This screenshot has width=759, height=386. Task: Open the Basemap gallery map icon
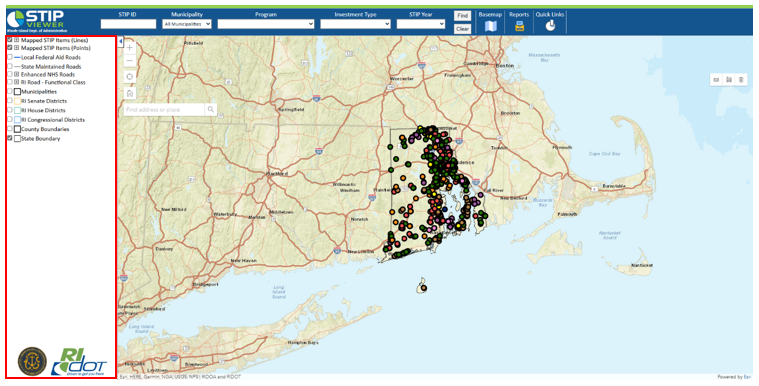pyautogui.click(x=490, y=26)
